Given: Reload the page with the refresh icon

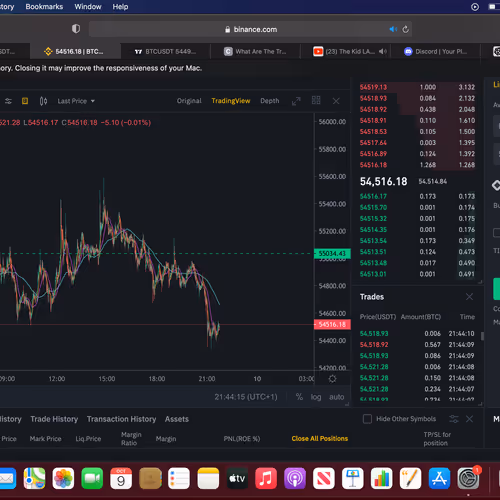Looking at the screenshot, I should pyautogui.click(x=405, y=29).
